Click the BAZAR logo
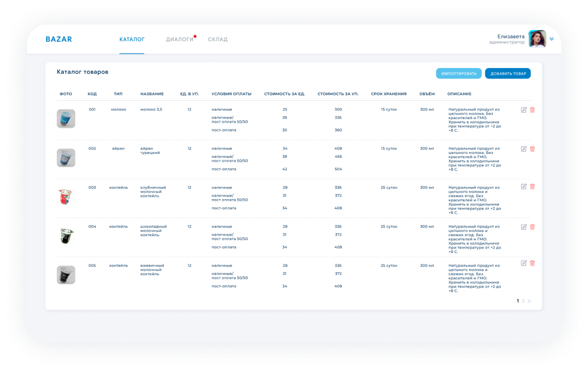The image size is (588, 371). click(x=58, y=39)
